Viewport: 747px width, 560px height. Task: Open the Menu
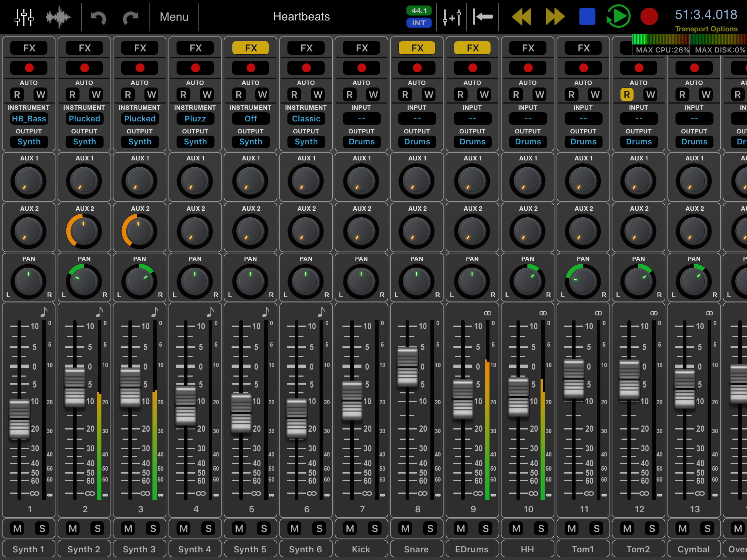coord(174,17)
